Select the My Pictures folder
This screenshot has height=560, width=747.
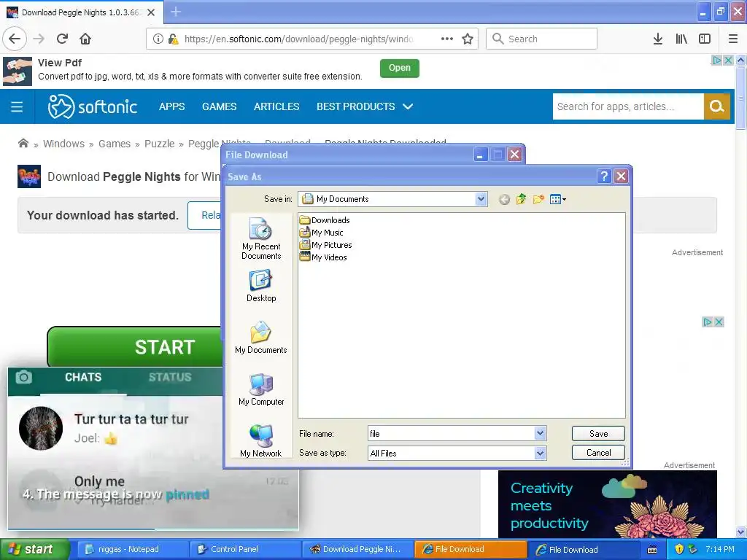(326, 245)
